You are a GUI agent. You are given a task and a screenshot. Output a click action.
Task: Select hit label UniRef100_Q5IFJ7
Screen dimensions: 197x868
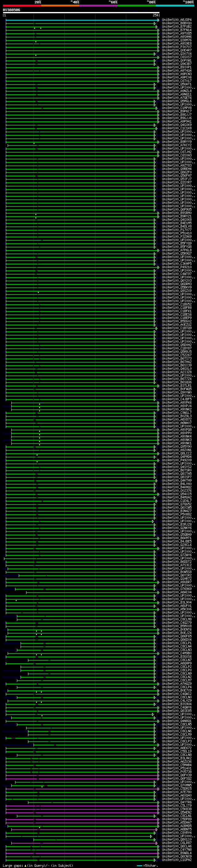point(177,179)
